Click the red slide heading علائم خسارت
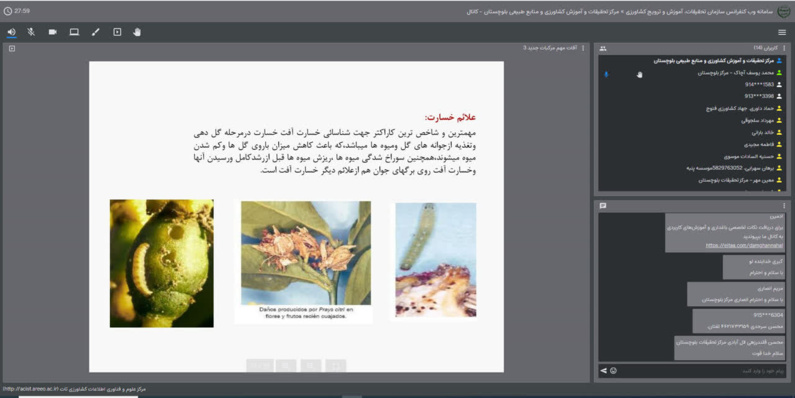Image resolution: width=795 pixels, height=398 pixels. [450, 118]
